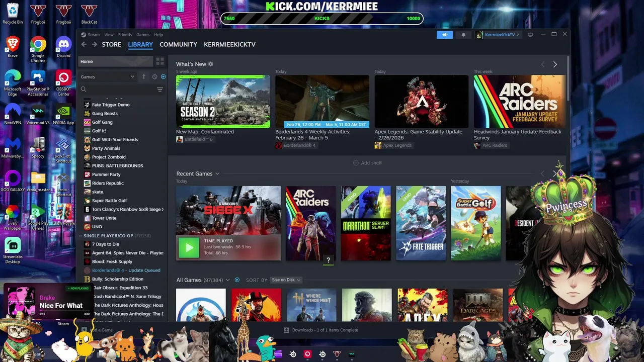Open Recycle Bin desktop icon

13,14
